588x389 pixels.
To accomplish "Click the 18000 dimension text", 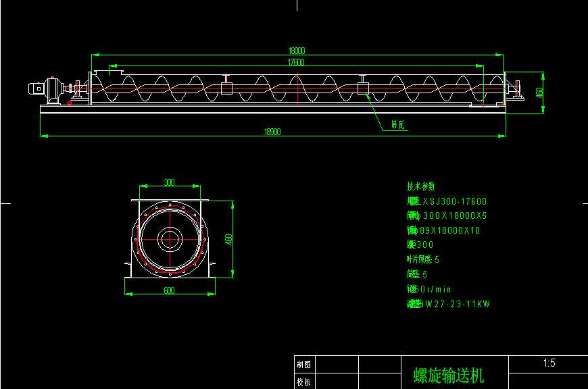I will pos(297,51).
